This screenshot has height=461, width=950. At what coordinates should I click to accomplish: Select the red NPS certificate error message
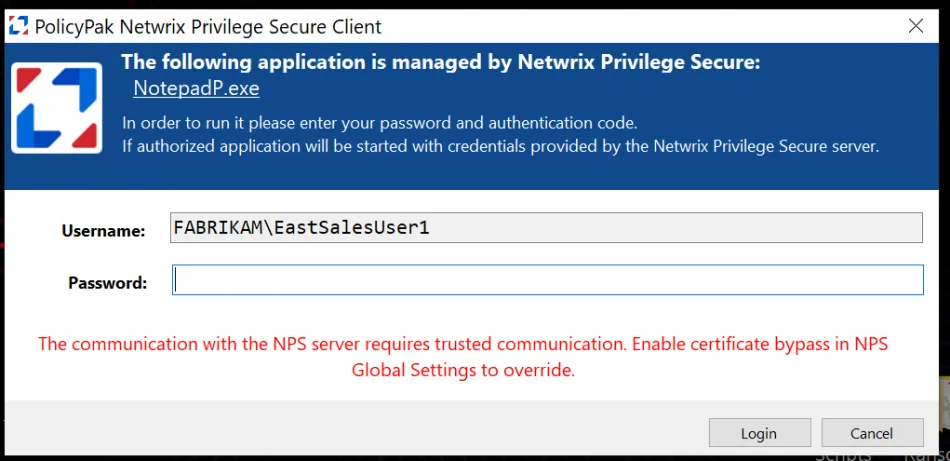point(463,357)
